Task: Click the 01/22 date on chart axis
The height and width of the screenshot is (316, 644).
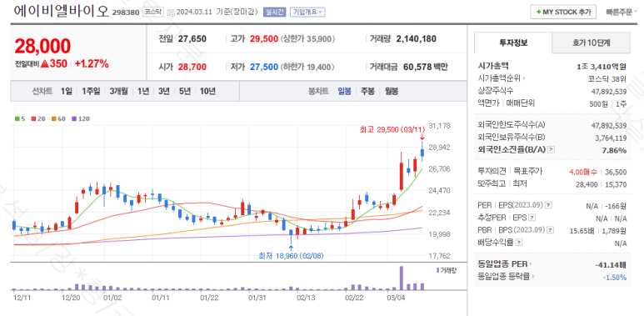Action: 209,297
